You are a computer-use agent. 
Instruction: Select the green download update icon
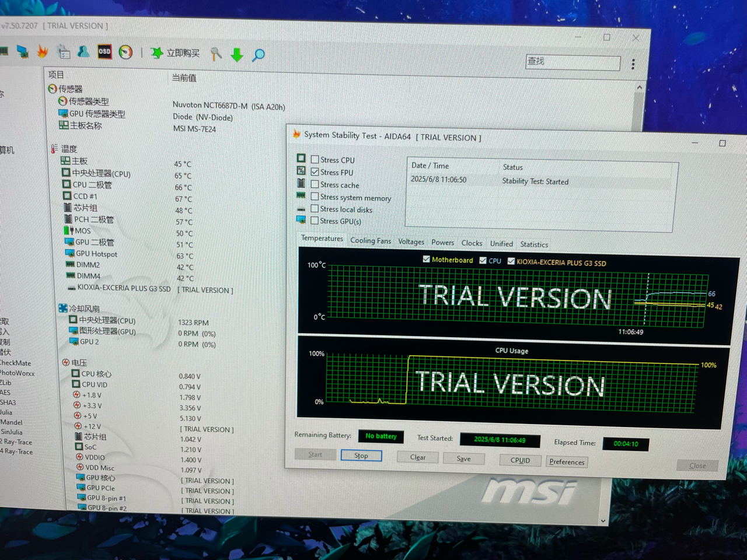click(237, 54)
